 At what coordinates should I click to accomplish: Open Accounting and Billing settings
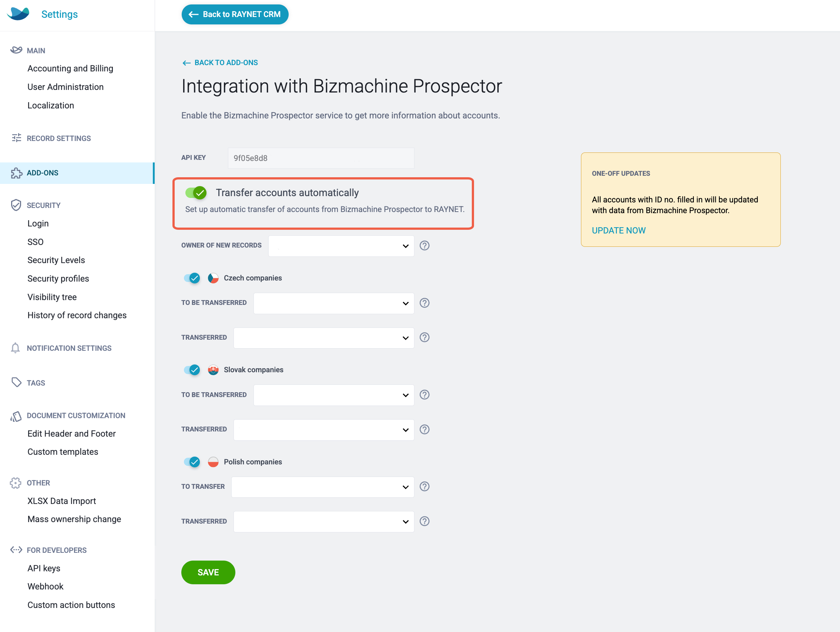[70, 68]
